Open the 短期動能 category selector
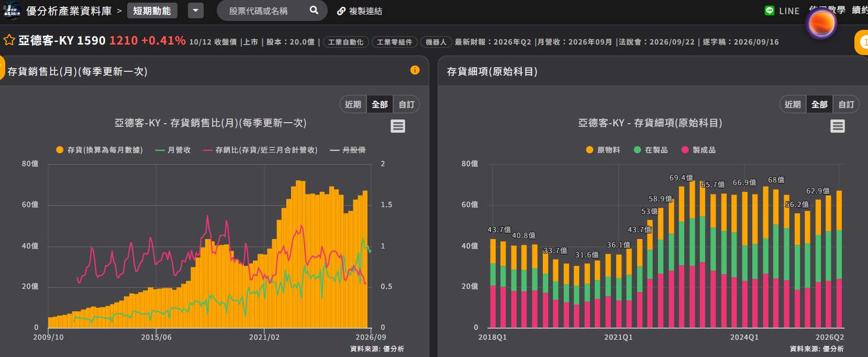The image size is (868, 357). [x=152, y=10]
